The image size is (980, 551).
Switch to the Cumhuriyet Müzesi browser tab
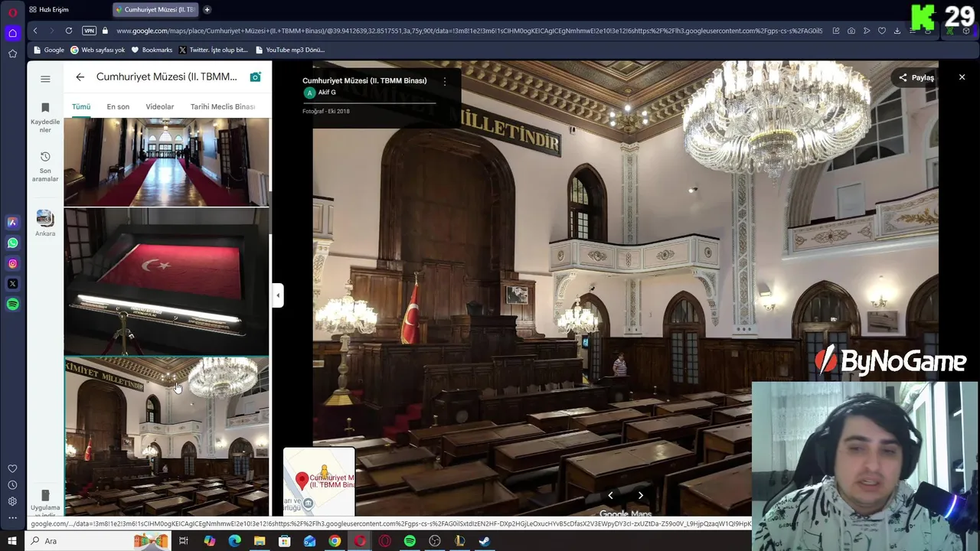155,10
